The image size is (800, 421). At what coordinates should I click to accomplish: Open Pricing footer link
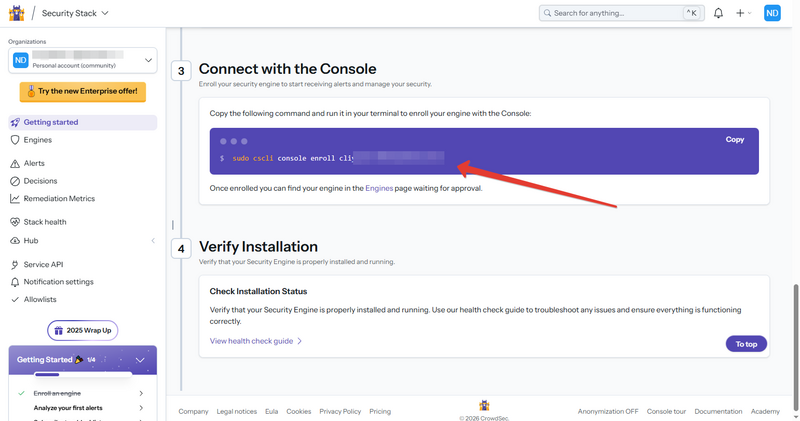[x=380, y=411]
